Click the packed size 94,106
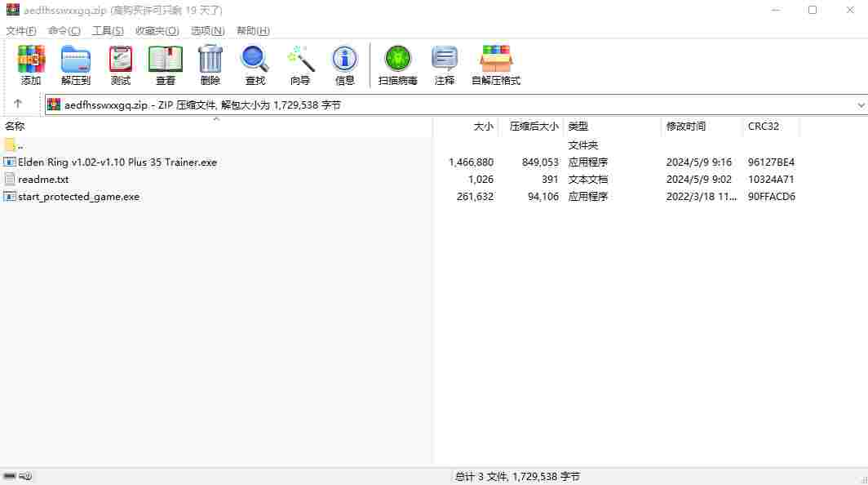 (543, 197)
